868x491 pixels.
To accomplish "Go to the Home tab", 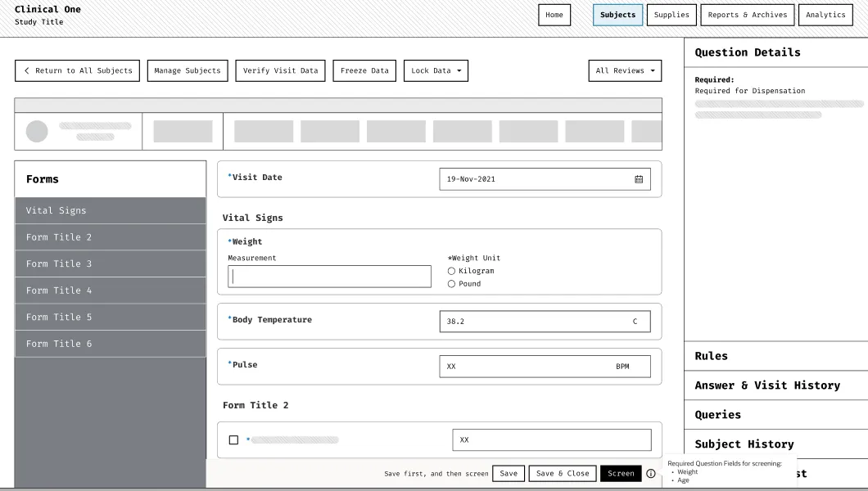I will [554, 15].
